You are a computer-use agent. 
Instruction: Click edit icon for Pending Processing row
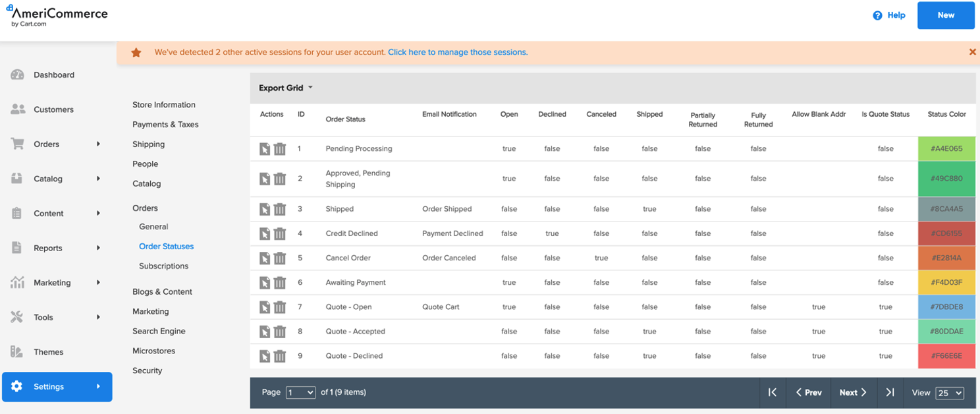(x=265, y=149)
